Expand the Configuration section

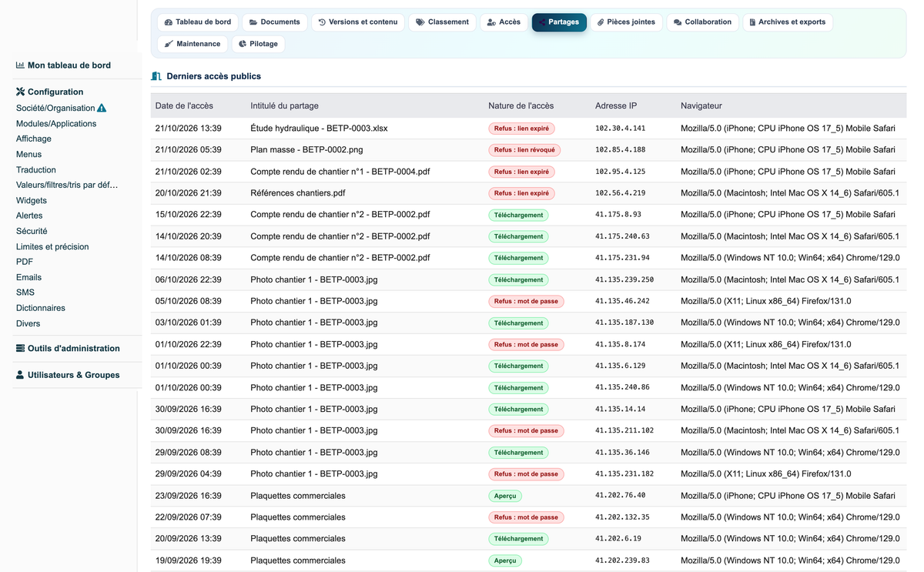pyautogui.click(x=55, y=92)
